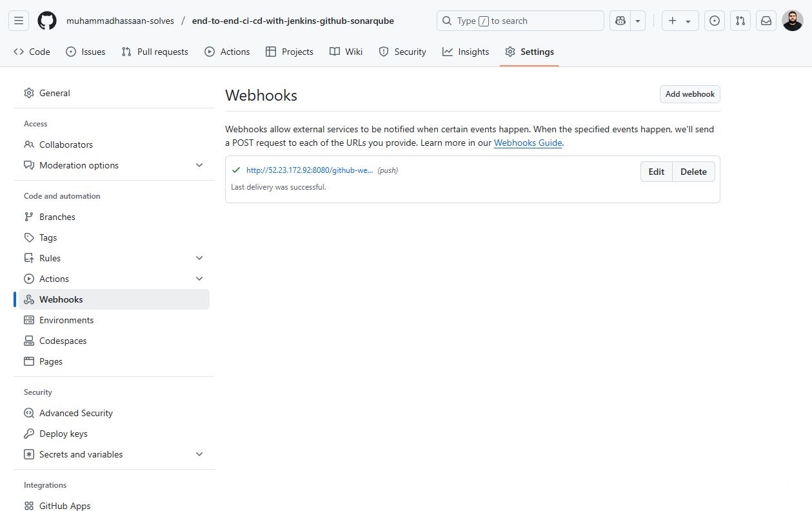The height and width of the screenshot is (511, 812).
Task: Open General settings in sidebar
Action: click(x=114, y=93)
